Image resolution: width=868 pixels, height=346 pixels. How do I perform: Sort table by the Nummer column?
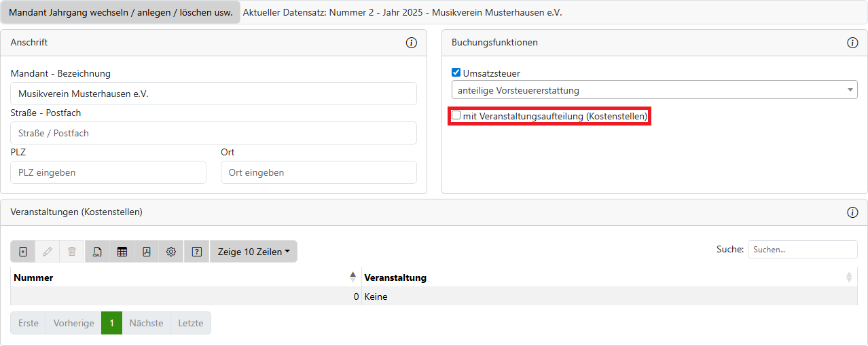[x=185, y=277]
